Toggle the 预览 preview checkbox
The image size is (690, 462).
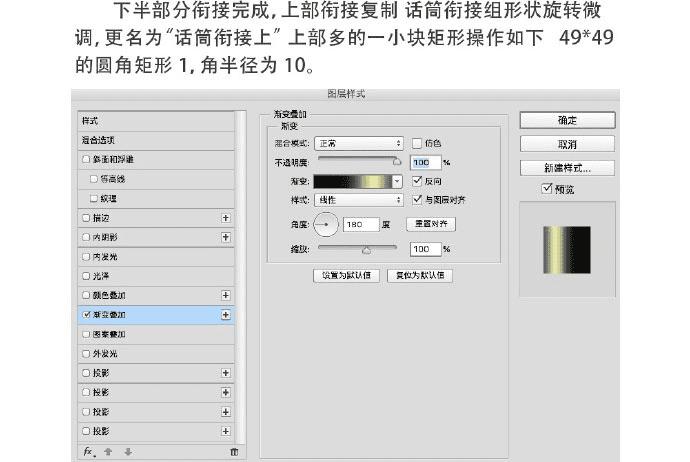(x=547, y=189)
